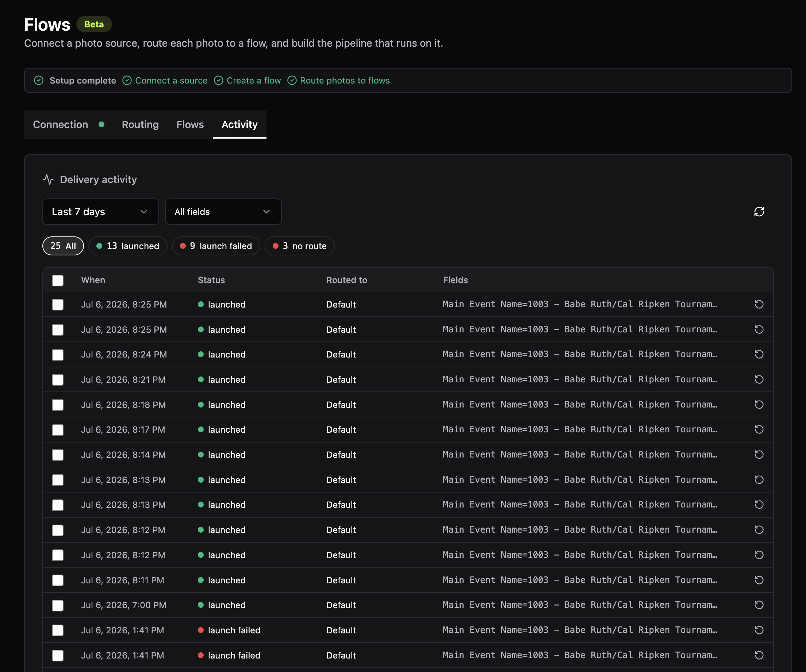The image size is (806, 672).
Task: Check the 8:14 PM row checkbox
Action: 58,455
